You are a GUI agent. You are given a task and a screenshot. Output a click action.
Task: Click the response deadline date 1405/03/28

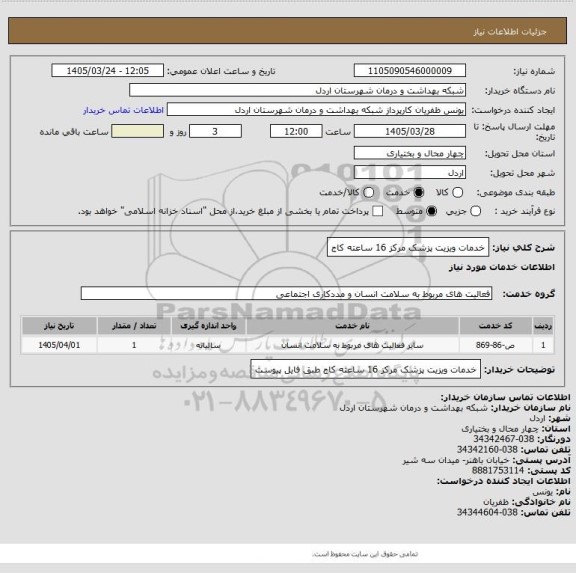pyautogui.click(x=410, y=131)
